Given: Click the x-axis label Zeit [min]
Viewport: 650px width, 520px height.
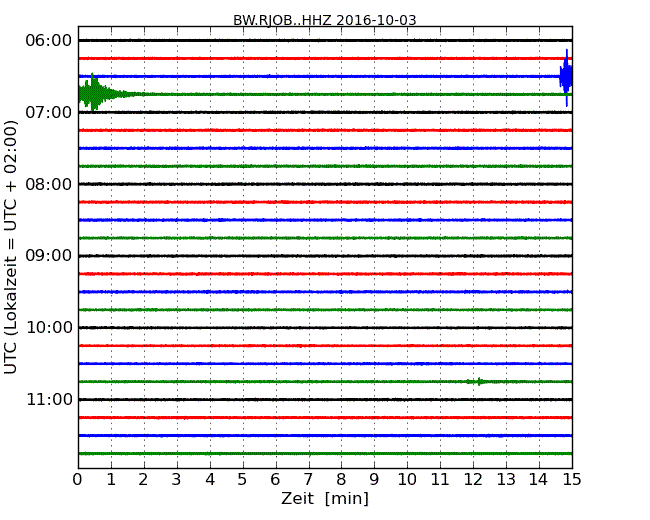Looking at the screenshot, I should pos(325,498).
